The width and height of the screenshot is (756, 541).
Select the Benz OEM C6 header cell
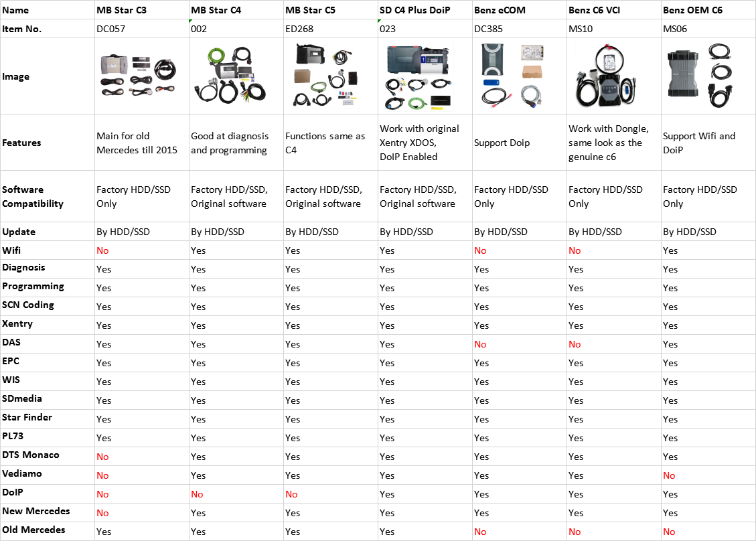click(x=692, y=10)
